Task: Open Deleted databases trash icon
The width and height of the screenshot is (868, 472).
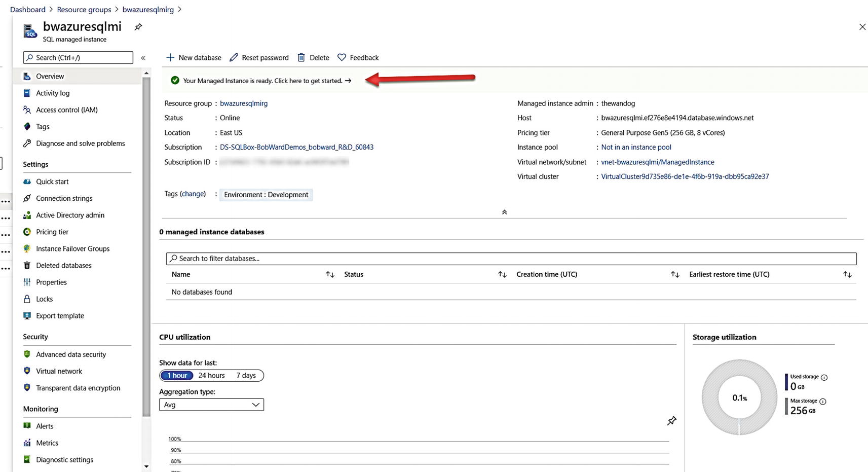Action: point(27,265)
